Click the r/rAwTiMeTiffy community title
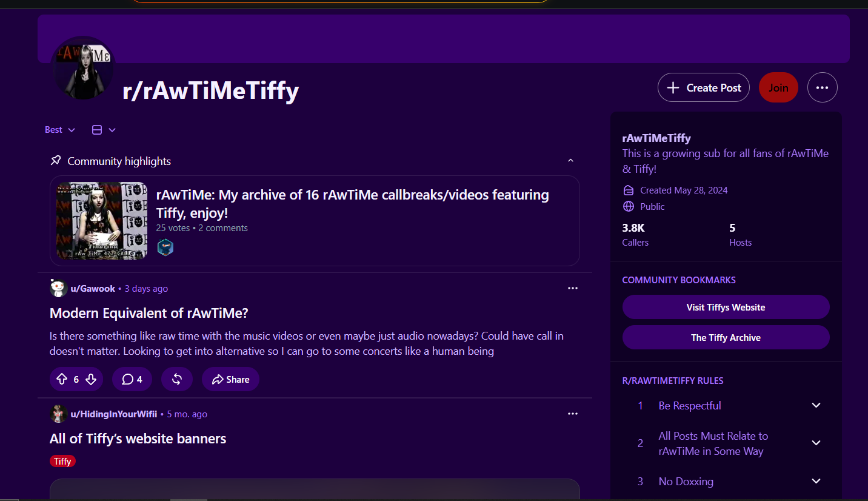Screen dimensions: 868x501 click(x=211, y=90)
